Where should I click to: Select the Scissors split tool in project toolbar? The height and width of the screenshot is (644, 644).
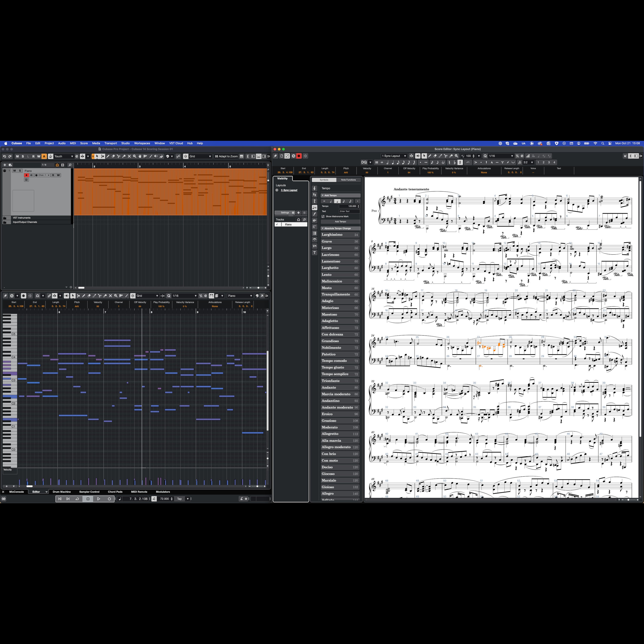(x=119, y=156)
